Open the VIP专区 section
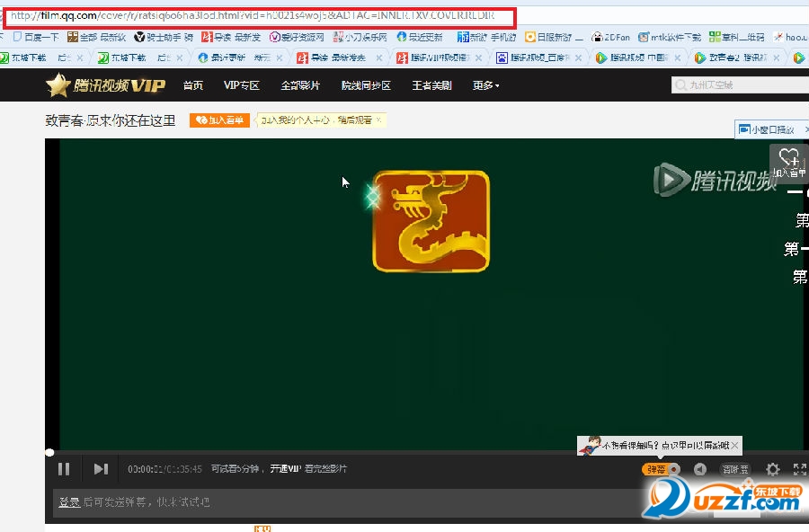 click(x=242, y=85)
